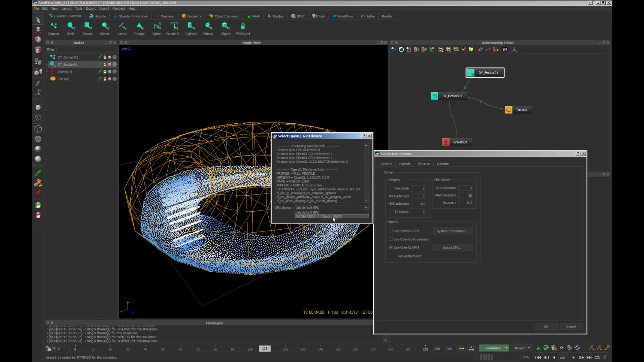Select the Torus01 node in Relationship Editor
Viewport: 644px width, 362px height.
click(518, 110)
